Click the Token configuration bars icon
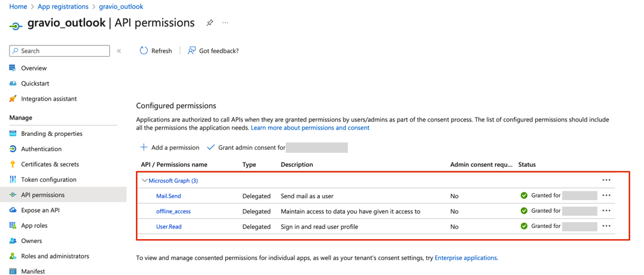 pyautogui.click(x=13, y=179)
